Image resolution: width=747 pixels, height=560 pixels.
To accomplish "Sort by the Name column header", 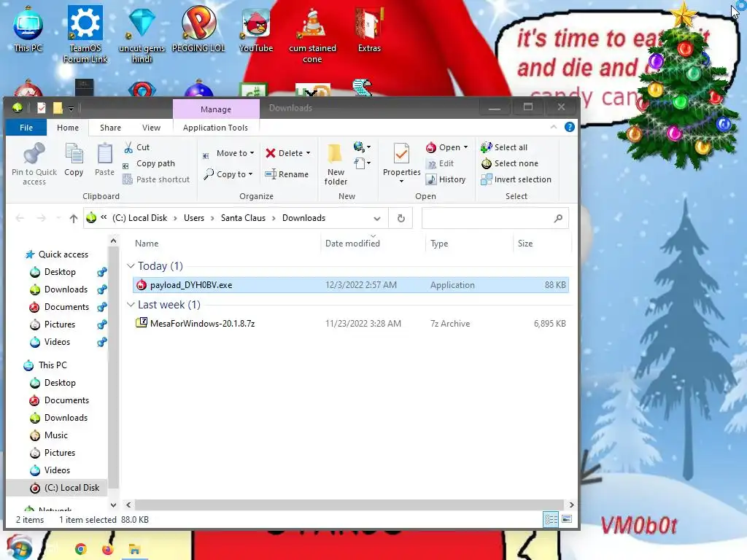I will tap(146, 244).
